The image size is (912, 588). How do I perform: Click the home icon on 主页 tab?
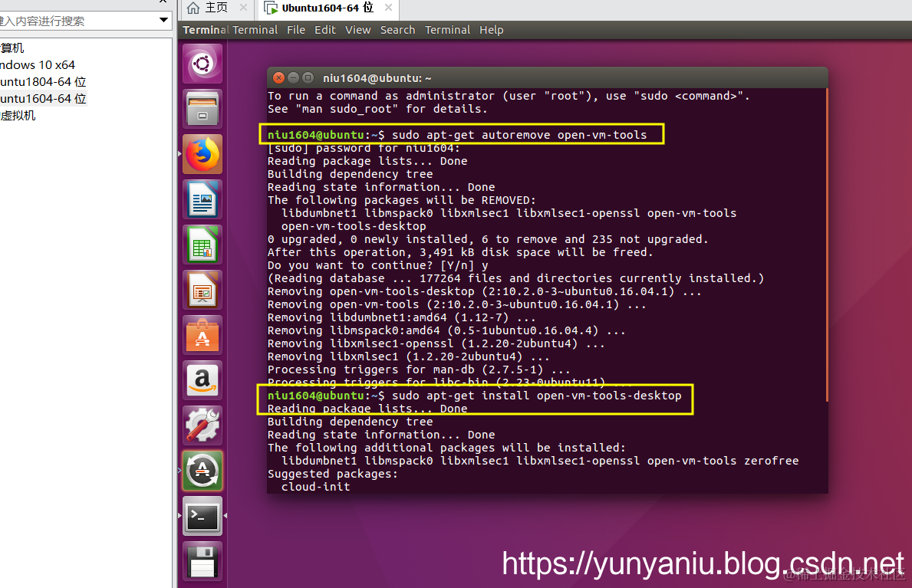coord(193,8)
